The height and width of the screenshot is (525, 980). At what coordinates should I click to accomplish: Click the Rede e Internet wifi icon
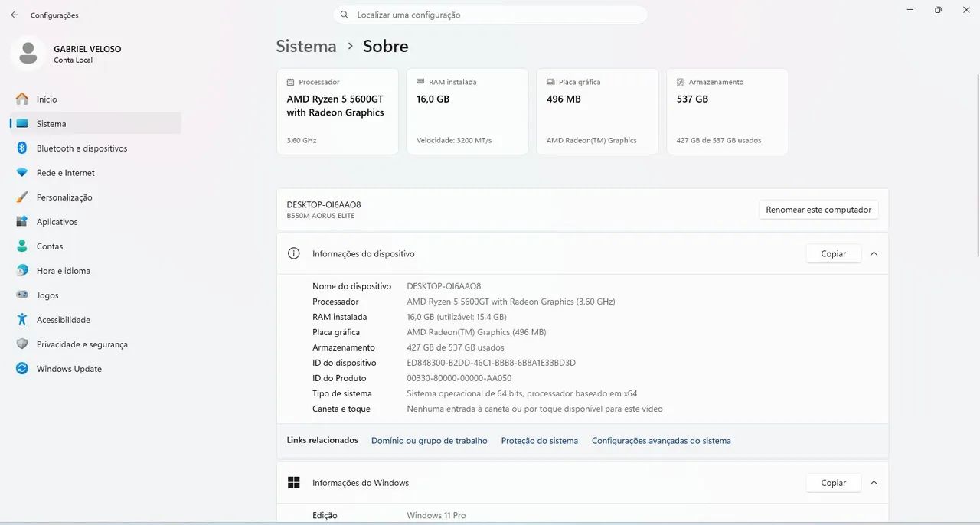pos(22,172)
